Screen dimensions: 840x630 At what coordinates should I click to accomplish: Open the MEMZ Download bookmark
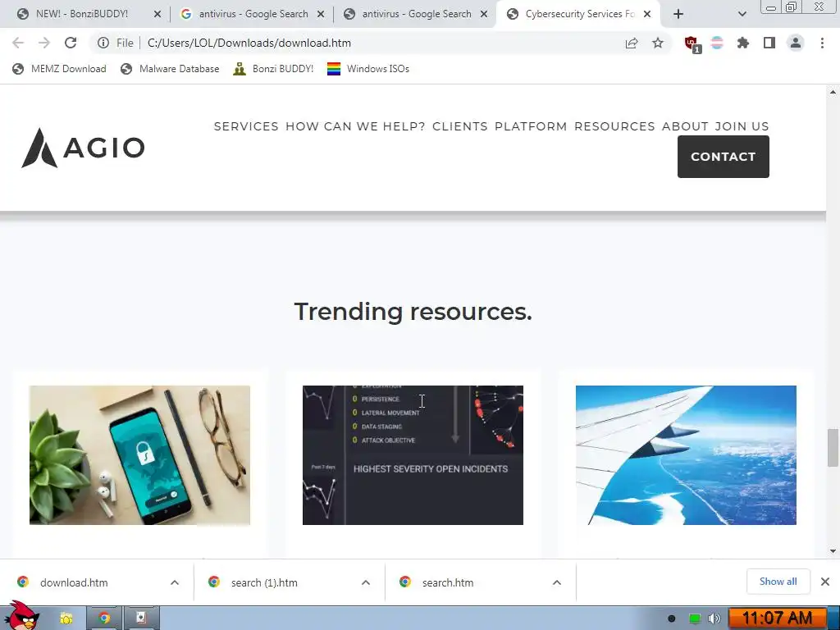point(59,69)
